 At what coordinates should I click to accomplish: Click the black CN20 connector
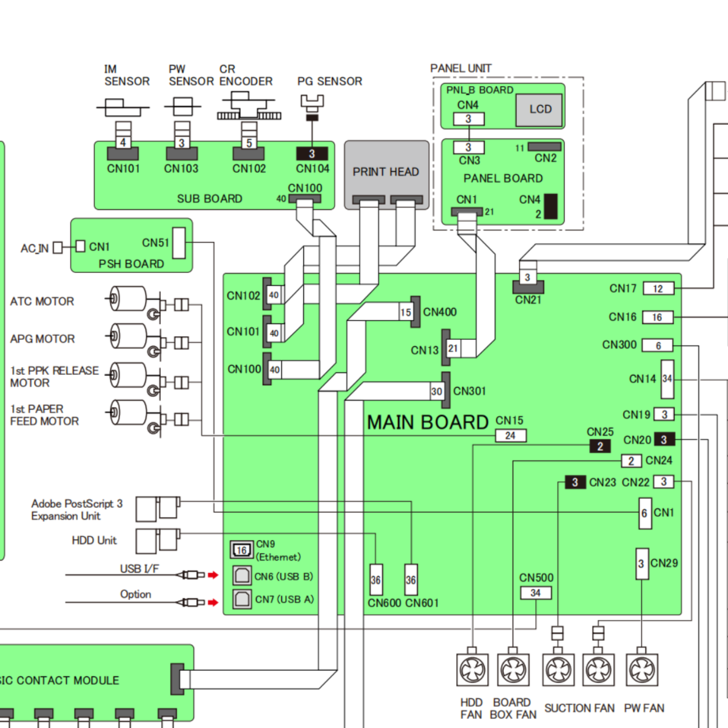click(664, 440)
